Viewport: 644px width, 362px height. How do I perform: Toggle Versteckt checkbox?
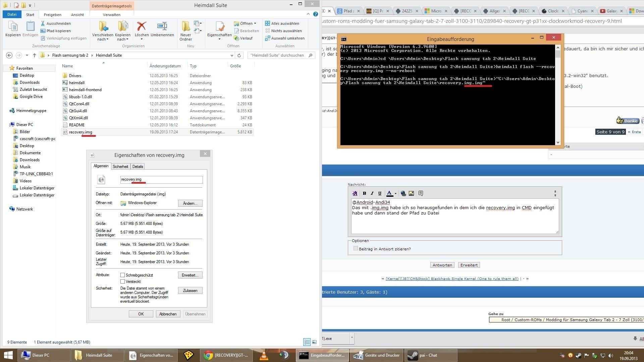[x=122, y=282]
